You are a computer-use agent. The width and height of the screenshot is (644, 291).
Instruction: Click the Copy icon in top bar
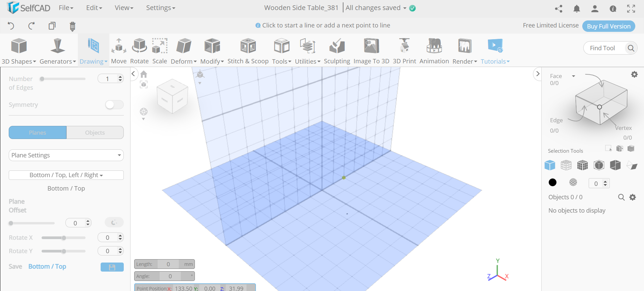(52, 26)
